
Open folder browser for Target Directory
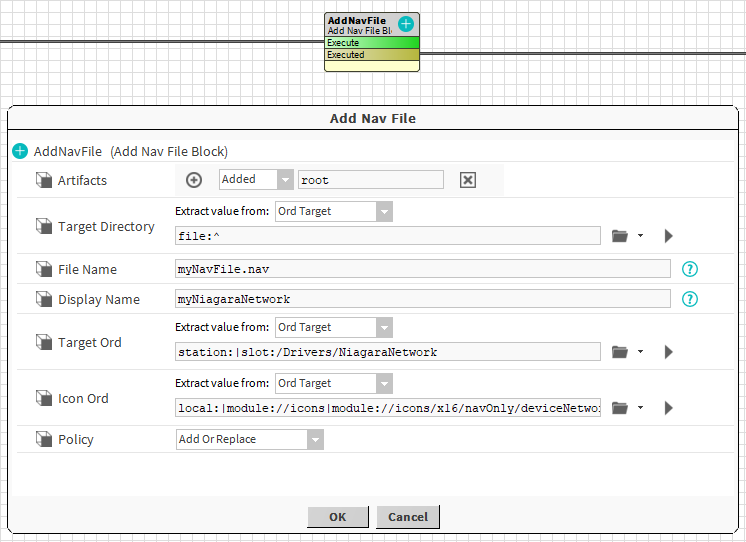(620, 236)
